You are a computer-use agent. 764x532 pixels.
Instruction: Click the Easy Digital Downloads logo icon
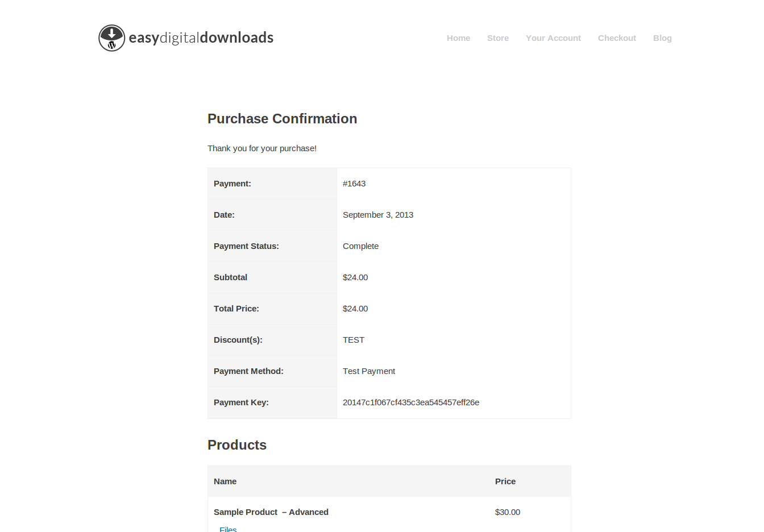(x=111, y=38)
